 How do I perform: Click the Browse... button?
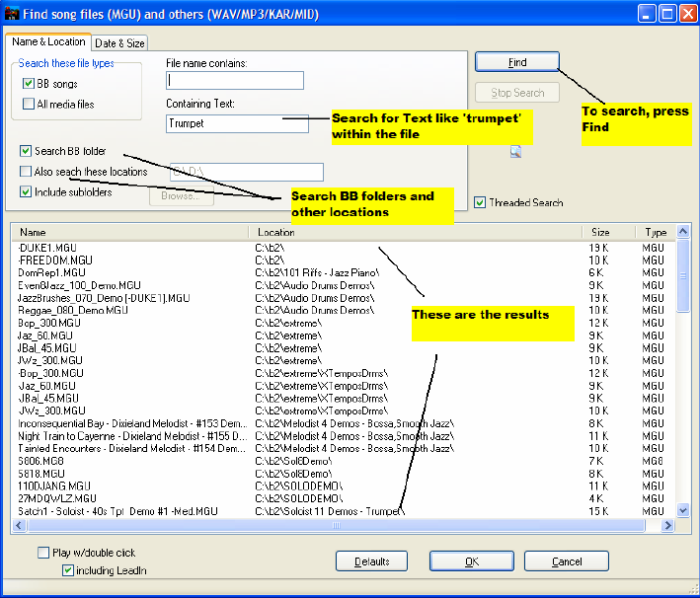click(181, 196)
